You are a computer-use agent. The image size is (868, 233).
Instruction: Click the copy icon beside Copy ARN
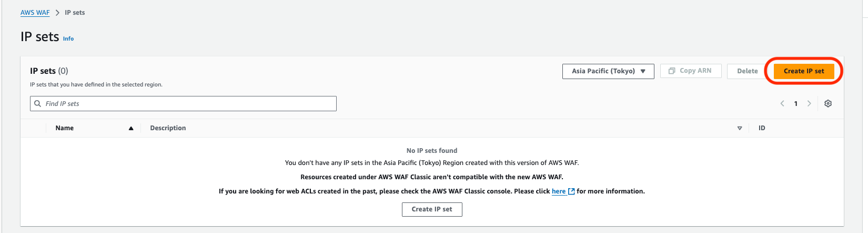672,71
